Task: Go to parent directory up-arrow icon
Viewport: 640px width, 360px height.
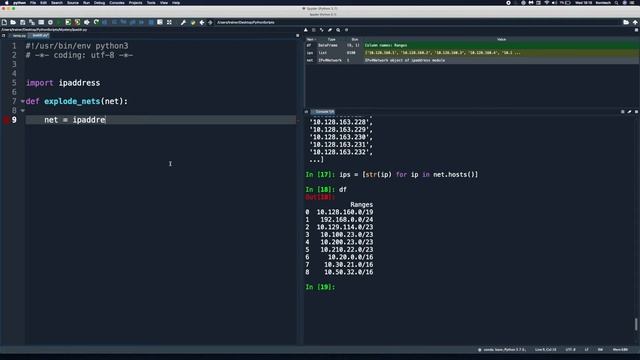Action: [x=635, y=22]
